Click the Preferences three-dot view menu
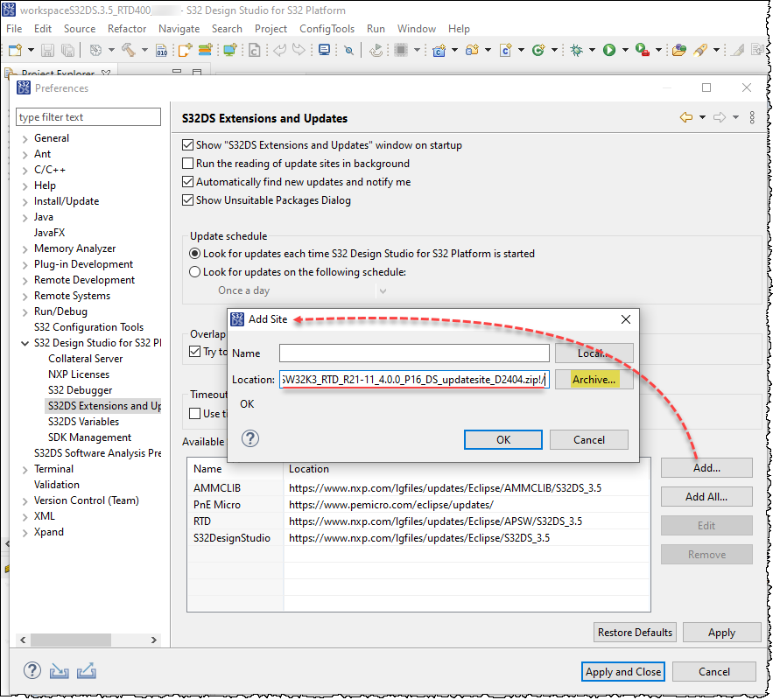Image resolution: width=773 pixels, height=700 pixels. pyautogui.click(x=752, y=117)
